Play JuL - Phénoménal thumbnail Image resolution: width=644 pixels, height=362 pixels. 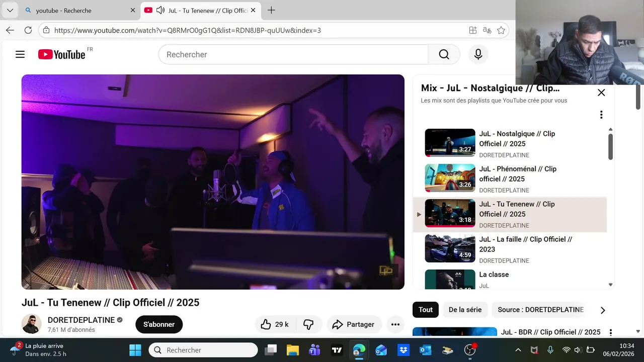(450, 178)
